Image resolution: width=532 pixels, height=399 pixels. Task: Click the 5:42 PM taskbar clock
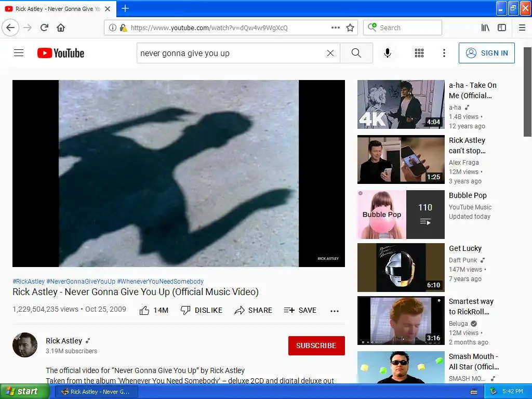(x=513, y=392)
